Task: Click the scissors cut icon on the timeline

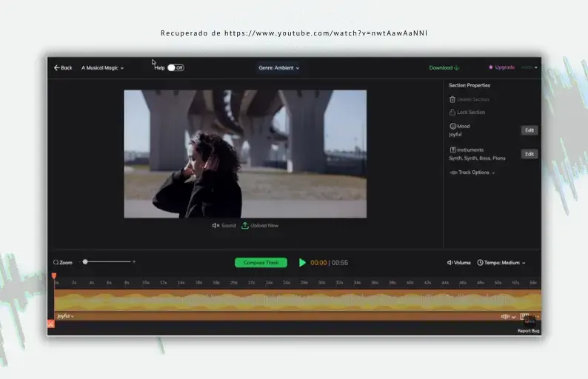Action: click(x=51, y=323)
